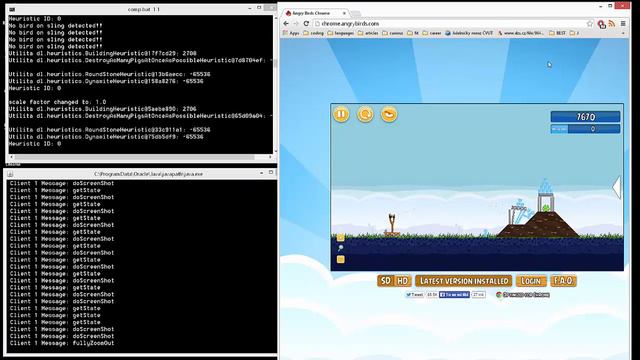Show the hidden bookmarks overflow chevron

point(623,33)
